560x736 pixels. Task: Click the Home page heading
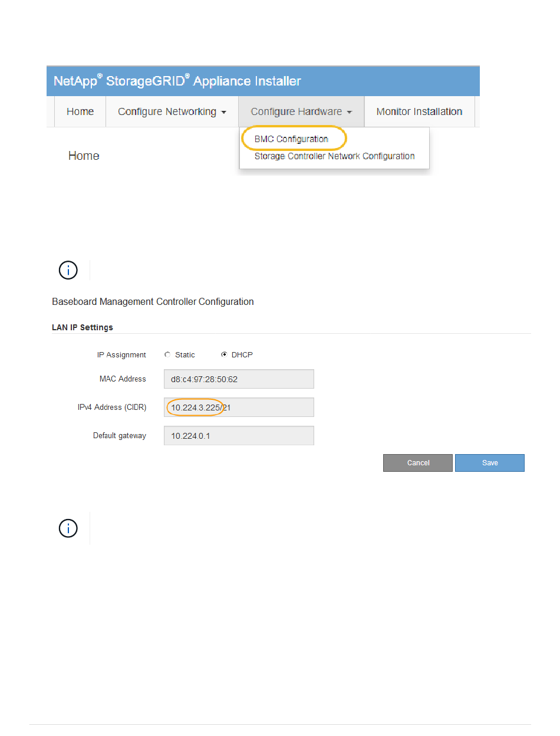[84, 156]
